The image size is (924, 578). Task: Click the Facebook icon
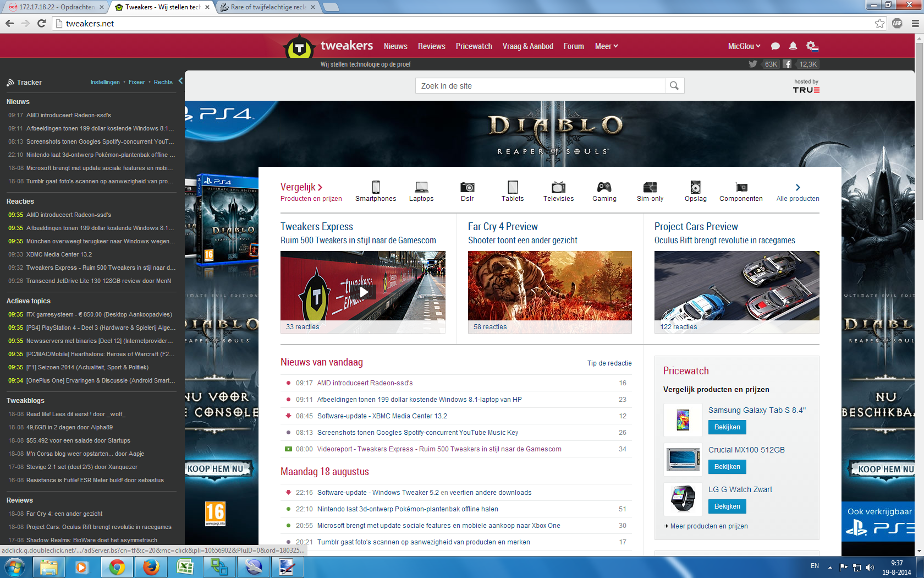pos(787,64)
